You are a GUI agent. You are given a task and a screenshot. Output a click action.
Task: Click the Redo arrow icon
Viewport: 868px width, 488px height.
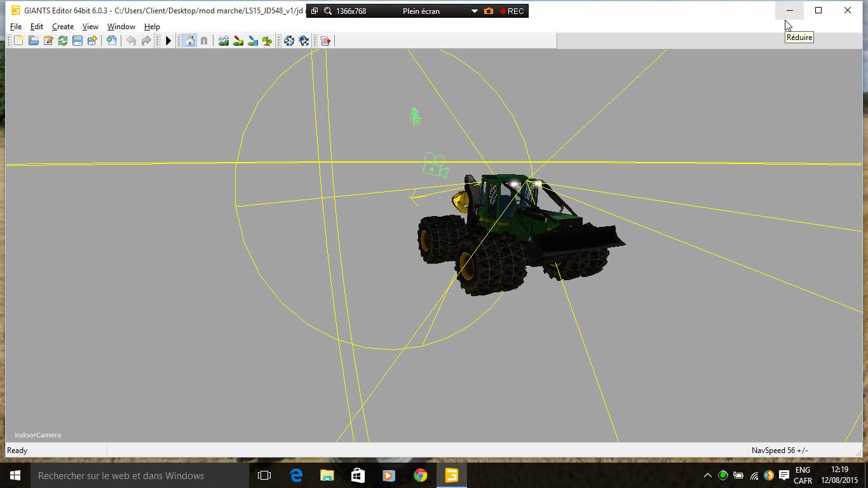[x=146, y=41]
